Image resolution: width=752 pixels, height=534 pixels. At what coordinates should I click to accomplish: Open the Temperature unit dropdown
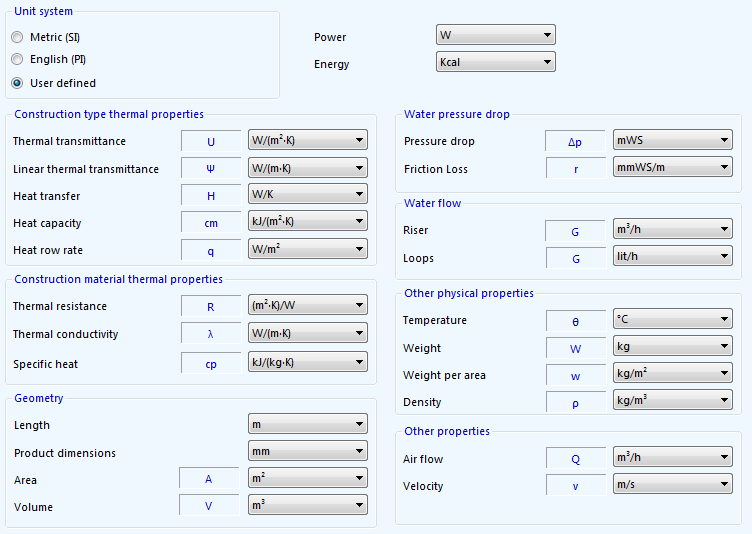[672, 320]
